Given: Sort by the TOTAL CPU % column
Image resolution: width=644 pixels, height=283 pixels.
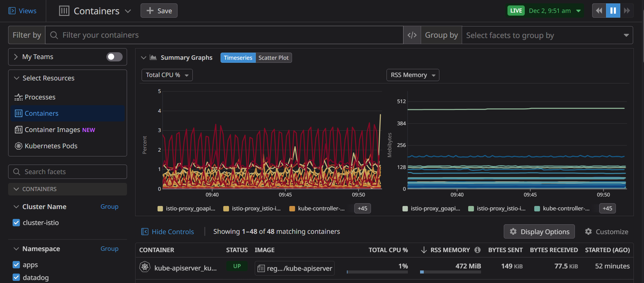Looking at the screenshot, I should click(x=388, y=250).
